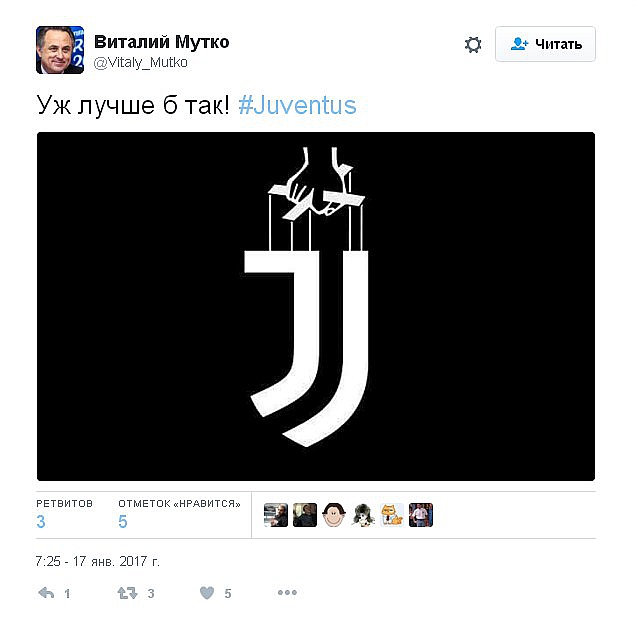
Task: Click the Читать follow button
Action: pos(545,44)
